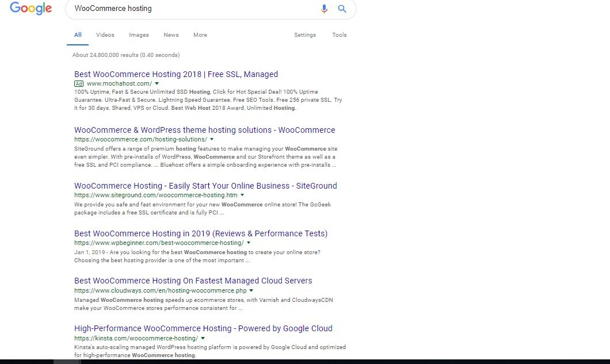This screenshot has width=610, height=364.
Task: Click the www.mochahost.com/ URL text
Action: coord(120,83)
